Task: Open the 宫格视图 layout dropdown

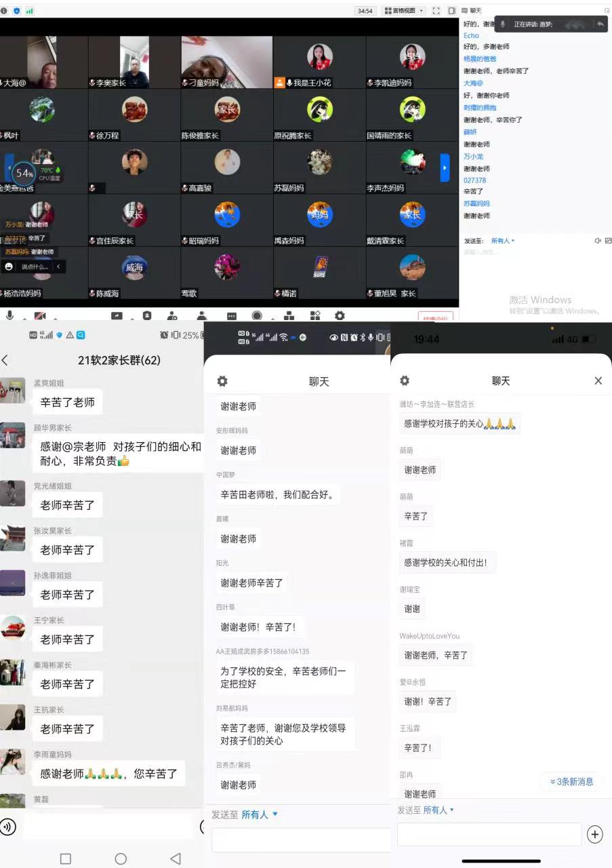Action: 403,11
